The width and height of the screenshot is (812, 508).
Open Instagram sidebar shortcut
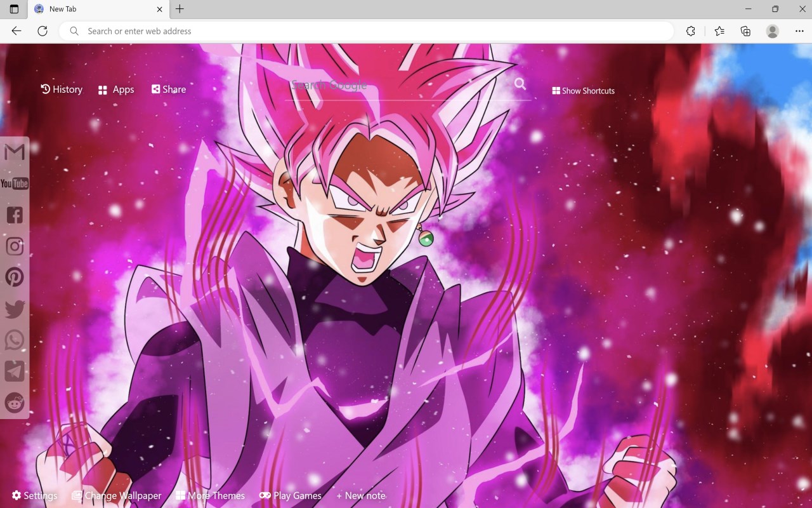(15, 246)
